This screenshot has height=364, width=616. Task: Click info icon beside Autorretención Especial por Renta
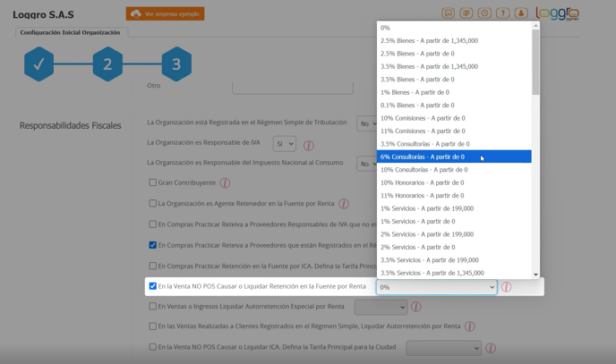tap(416, 307)
